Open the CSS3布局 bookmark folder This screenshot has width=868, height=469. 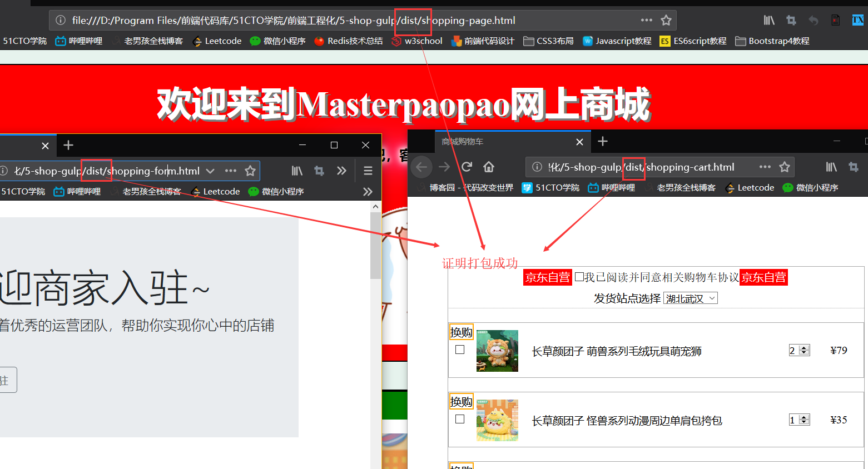(549, 41)
